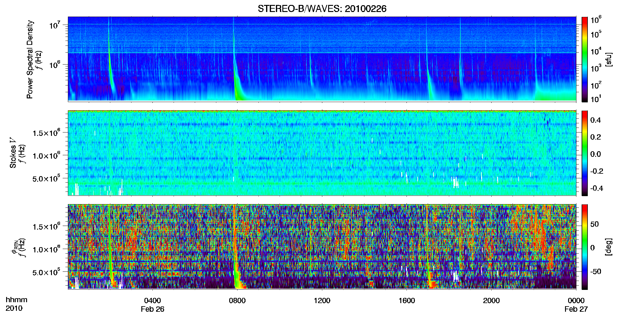Click the φ RTN degrees color bar
The width and height of the screenshot is (644, 332).
pyautogui.click(x=585, y=247)
